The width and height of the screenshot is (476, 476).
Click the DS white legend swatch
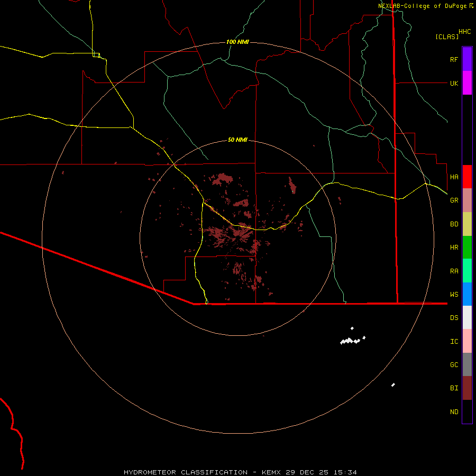(x=467, y=317)
